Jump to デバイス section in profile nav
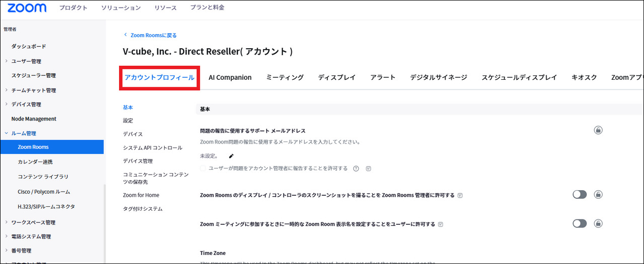Image resolution: width=644 pixels, height=264 pixels. (133, 134)
